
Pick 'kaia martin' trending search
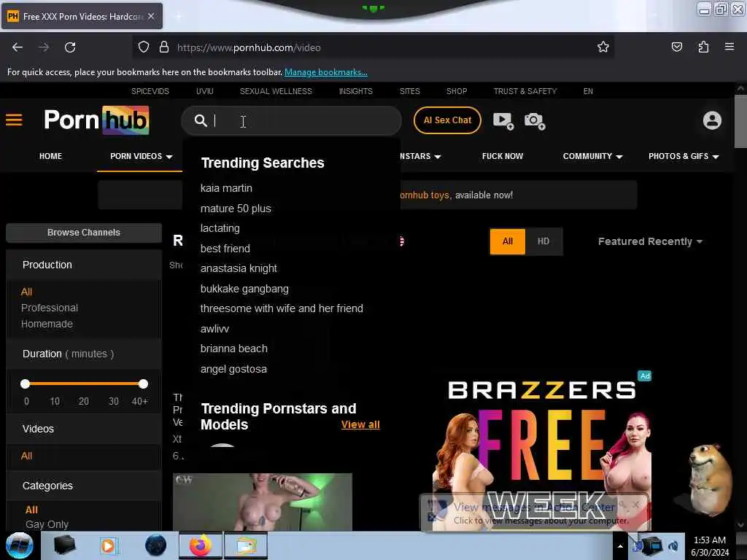[226, 188]
